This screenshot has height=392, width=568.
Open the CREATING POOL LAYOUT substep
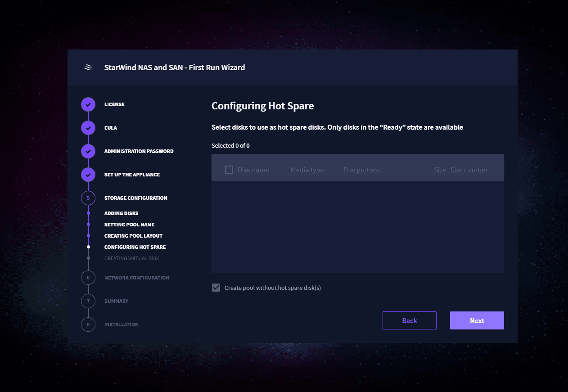tap(133, 236)
